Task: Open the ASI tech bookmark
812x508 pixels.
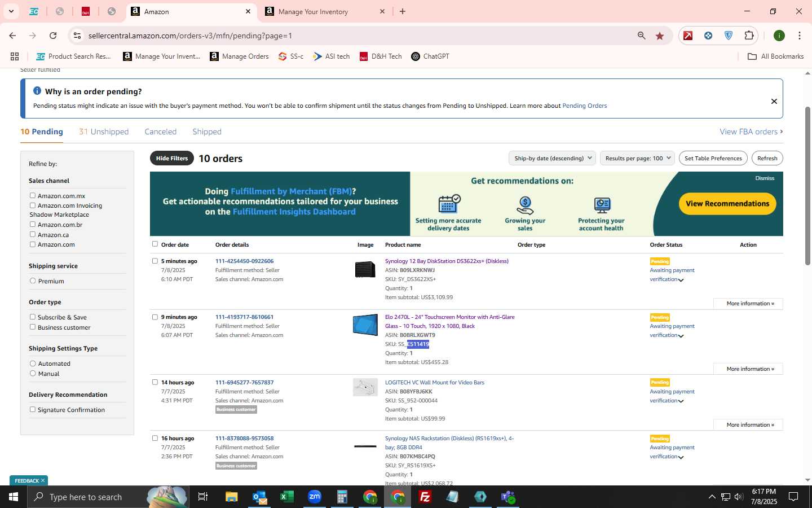Action: coord(331,56)
